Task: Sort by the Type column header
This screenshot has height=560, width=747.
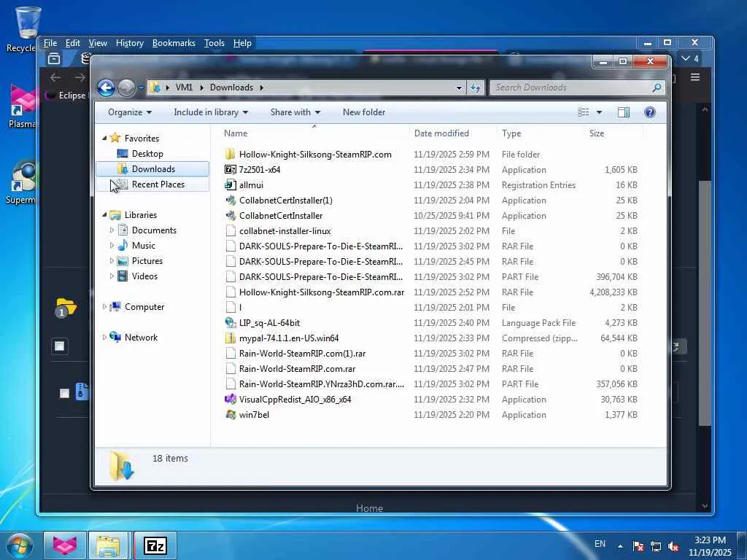Action: [511, 133]
